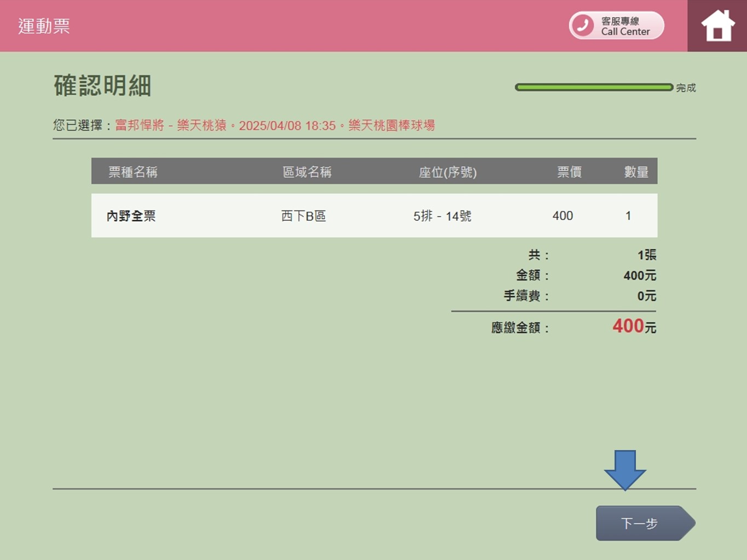Click the 座位(序號) column header
The width and height of the screenshot is (747, 560).
(448, 172)
